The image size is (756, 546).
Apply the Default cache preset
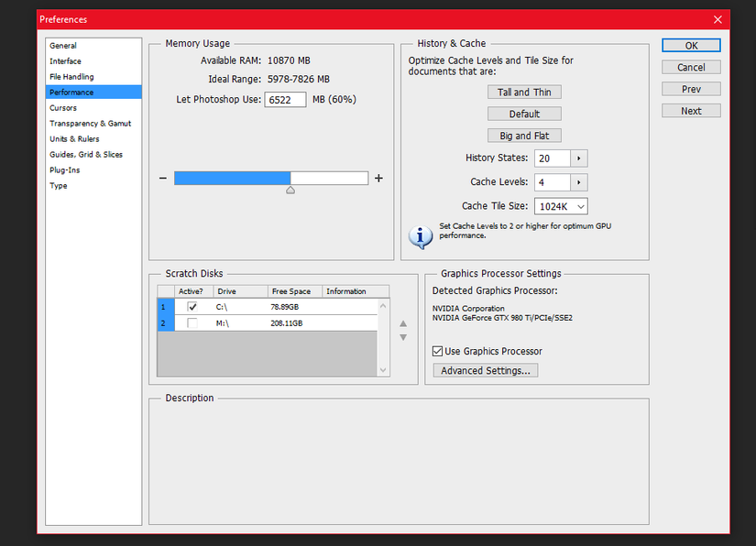pyautogui.click(x=524, y=114)
